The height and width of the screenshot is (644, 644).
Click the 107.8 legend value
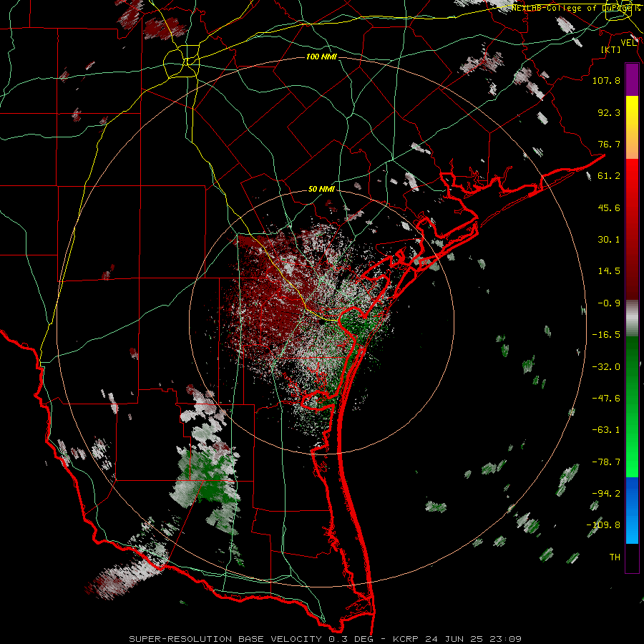pyautogui.click(x=606, y=80)
